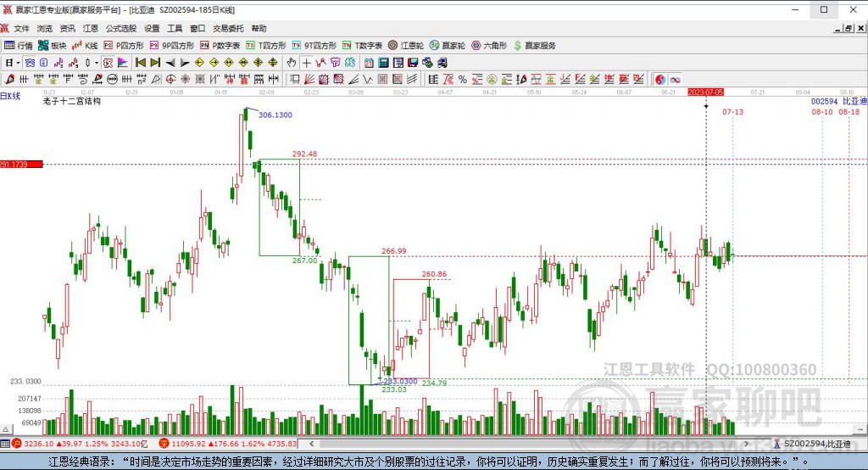Image resolution: width=868 pixels, height=470 pixels.
Task: Click the 08-10 forecast date label
Action: (x=822, y=112)
